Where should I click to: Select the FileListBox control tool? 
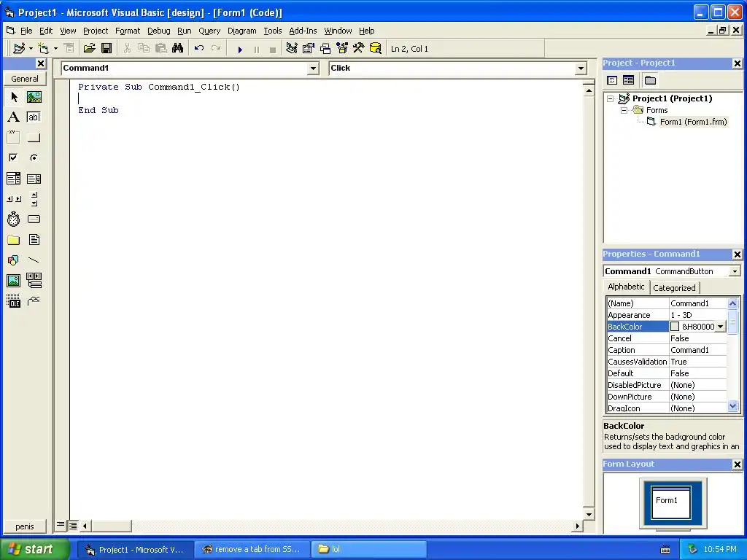[x=34, y=240]
